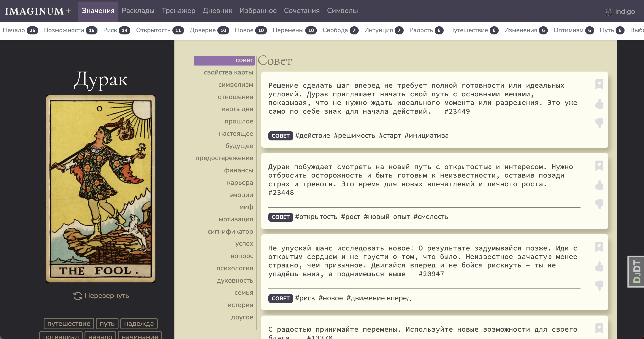Screen dimensions: 644x339
Task: Filter by Риск keyword tag
Action: pos(117,30)
